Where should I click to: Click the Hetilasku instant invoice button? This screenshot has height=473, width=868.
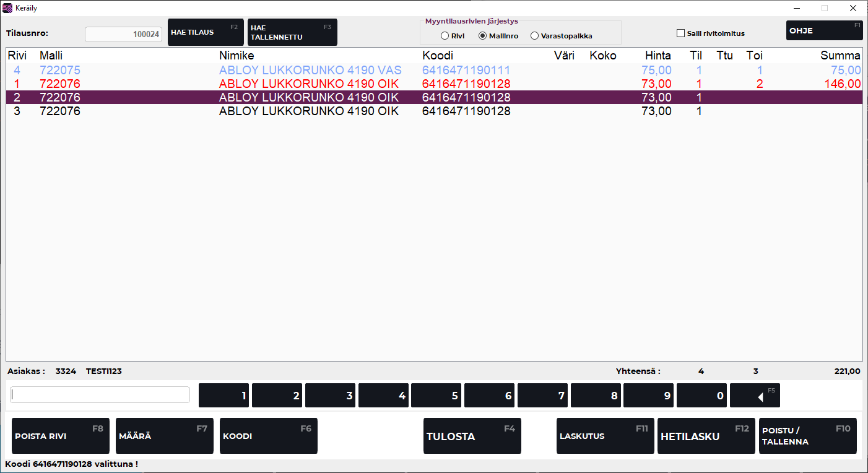(706, 436)
